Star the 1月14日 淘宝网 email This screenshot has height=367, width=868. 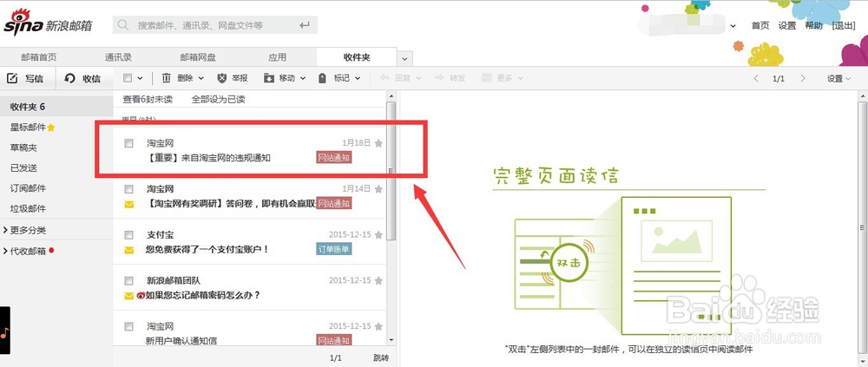[378, 189]
